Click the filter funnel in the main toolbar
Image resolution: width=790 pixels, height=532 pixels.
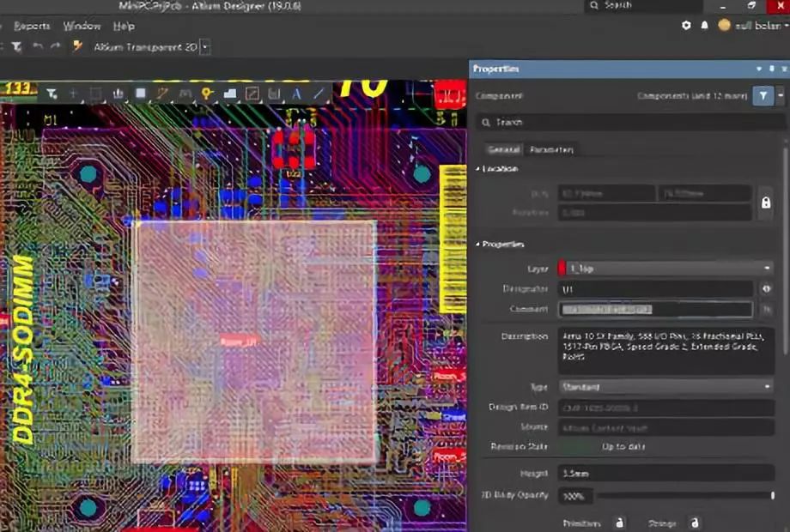point(16,47)
